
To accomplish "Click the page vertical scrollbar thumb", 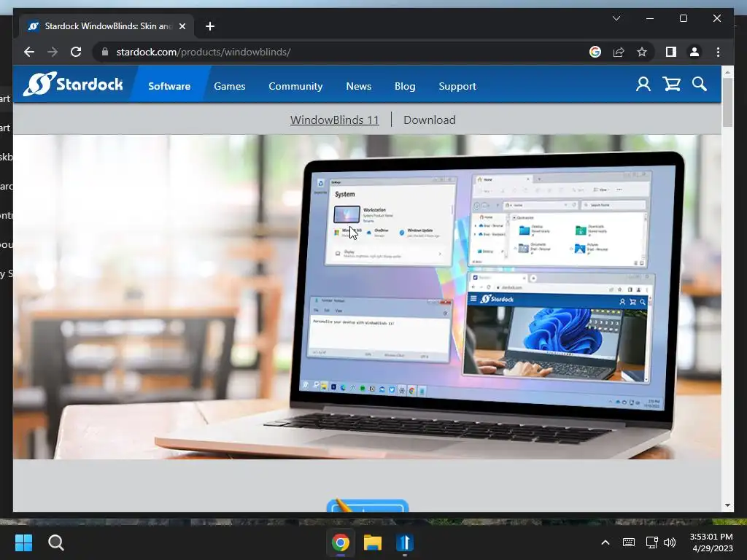I will click(727, 102).
